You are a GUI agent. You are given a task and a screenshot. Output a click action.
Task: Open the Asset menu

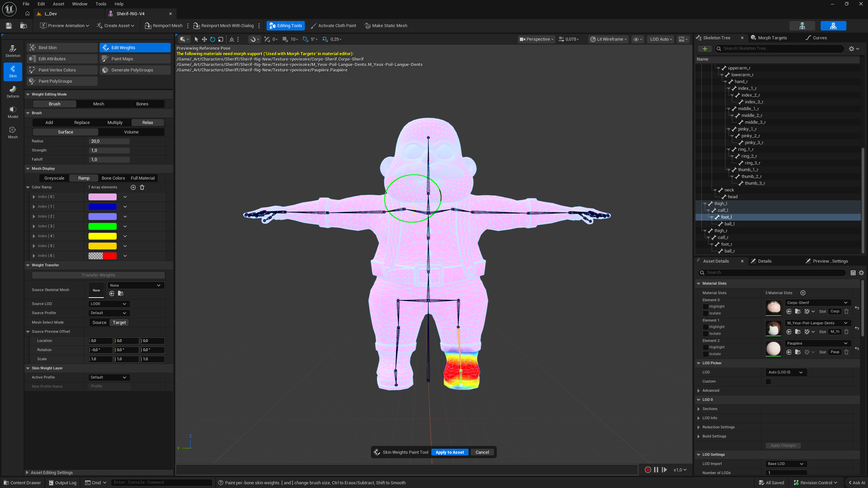pos(59,4)
